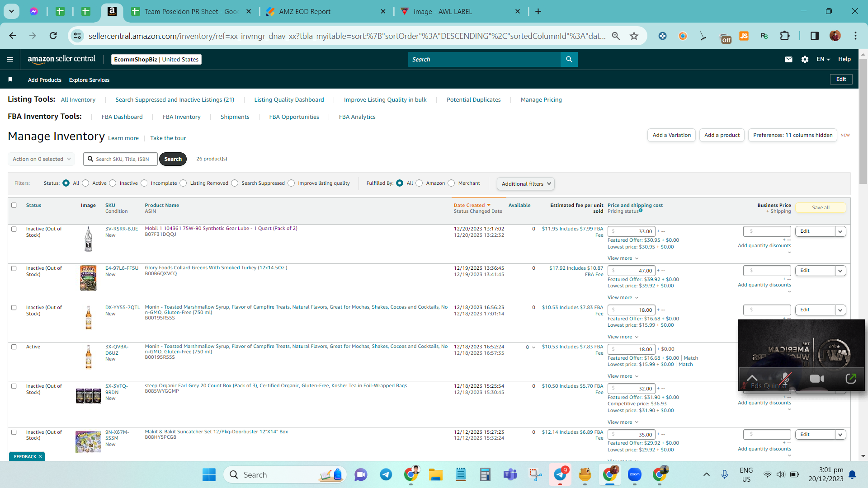Open the Seller Central settings gear

805,59
